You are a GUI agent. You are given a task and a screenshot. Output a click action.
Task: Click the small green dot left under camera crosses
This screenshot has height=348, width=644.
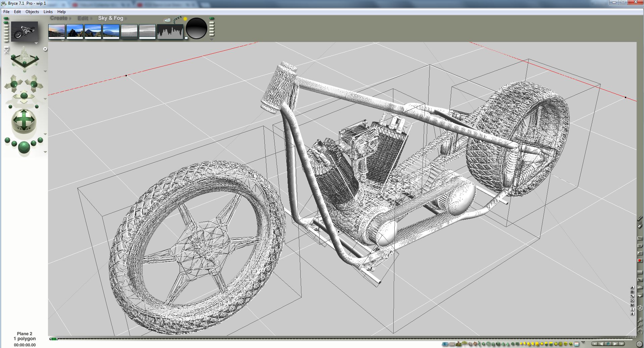click(10, 106)
